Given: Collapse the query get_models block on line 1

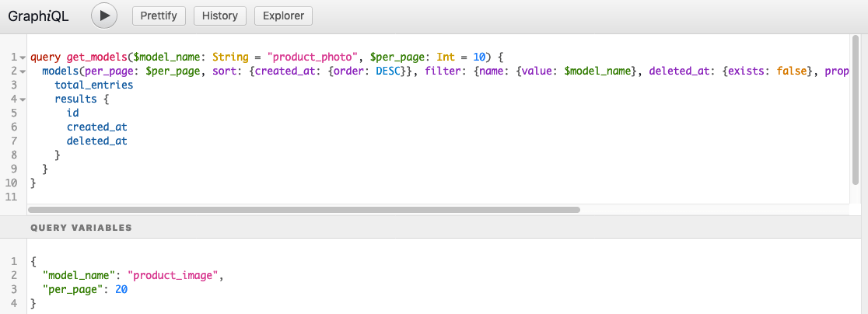Looking at the screenshot, I should click(23, 58).
